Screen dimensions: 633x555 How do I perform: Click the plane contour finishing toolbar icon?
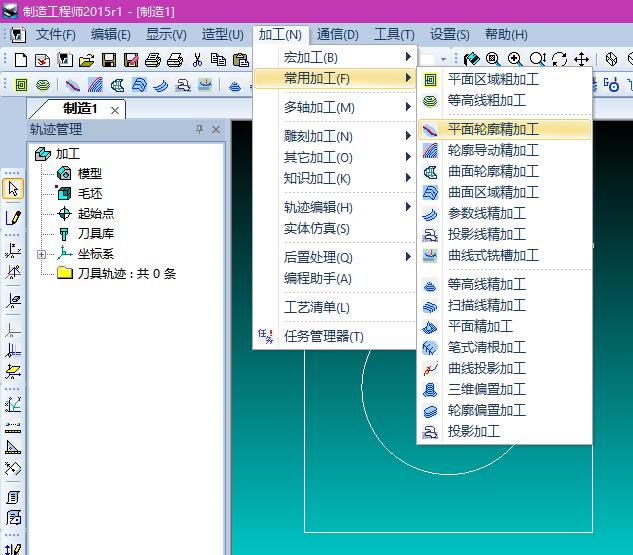coord(73,85)
